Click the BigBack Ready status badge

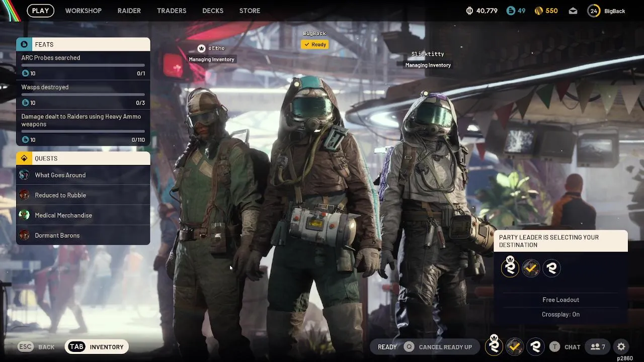point(314,44)
